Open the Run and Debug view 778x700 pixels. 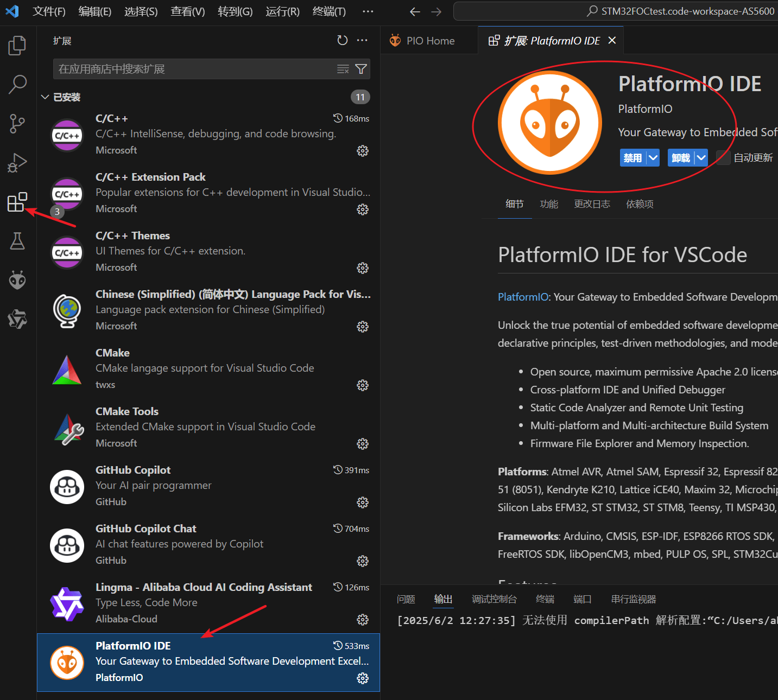point(17,163)
